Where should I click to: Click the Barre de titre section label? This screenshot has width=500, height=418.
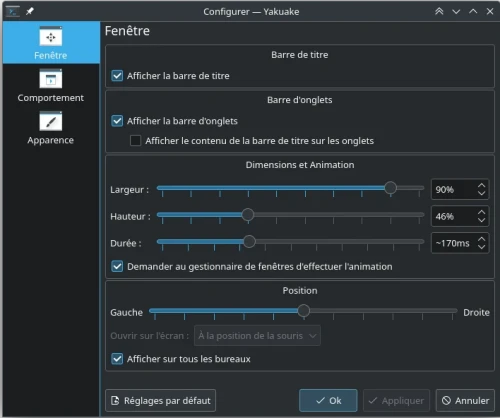pos(300,55)
